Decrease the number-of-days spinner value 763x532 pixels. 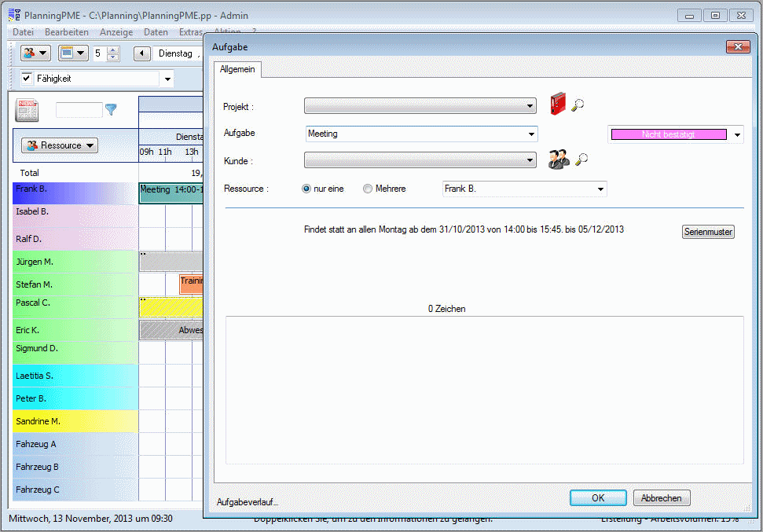point(113,57)
